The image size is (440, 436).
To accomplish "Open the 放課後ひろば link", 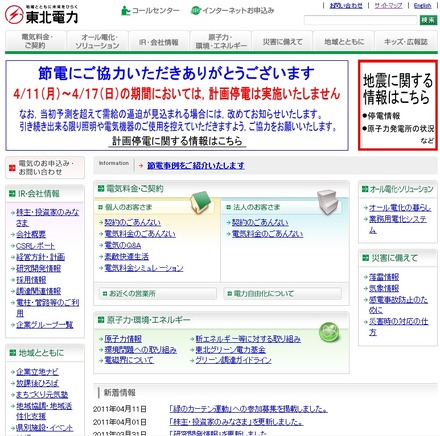I will tap(37, 383).
